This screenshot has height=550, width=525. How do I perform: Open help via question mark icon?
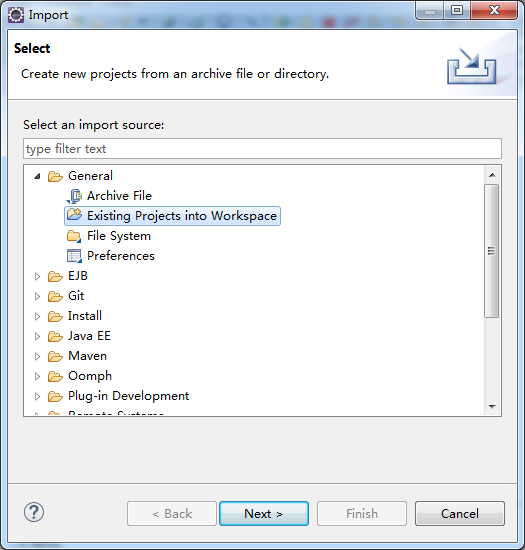coord(34,512)
